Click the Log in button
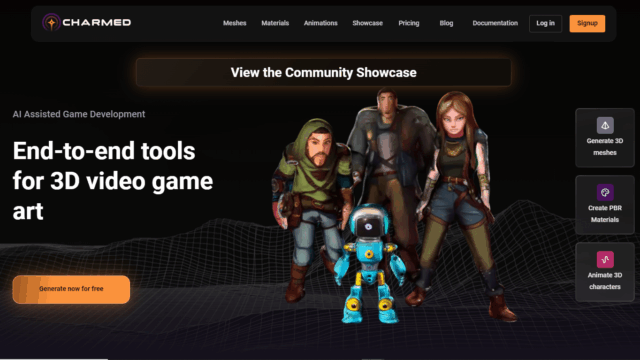The width and height of the screenshot is (640, 360). [x=545, y=23]
